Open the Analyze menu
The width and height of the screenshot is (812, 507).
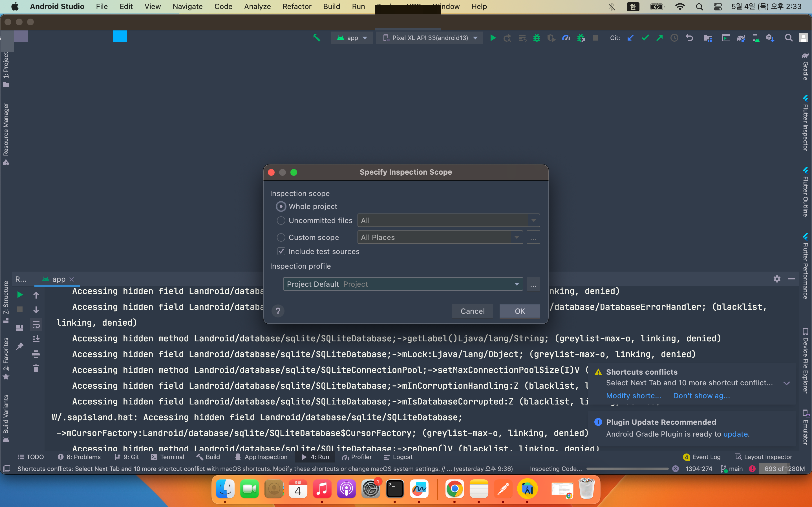coord(257,6)
